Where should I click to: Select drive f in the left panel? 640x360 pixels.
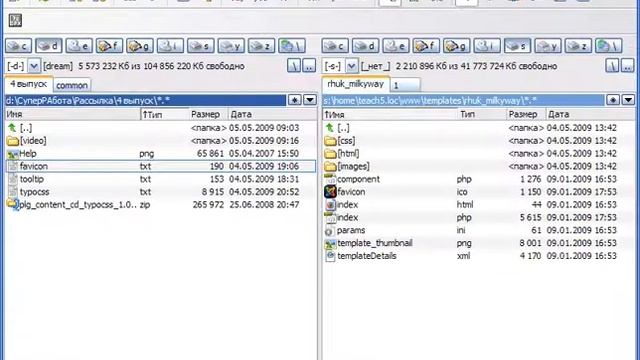pos(109,46)
